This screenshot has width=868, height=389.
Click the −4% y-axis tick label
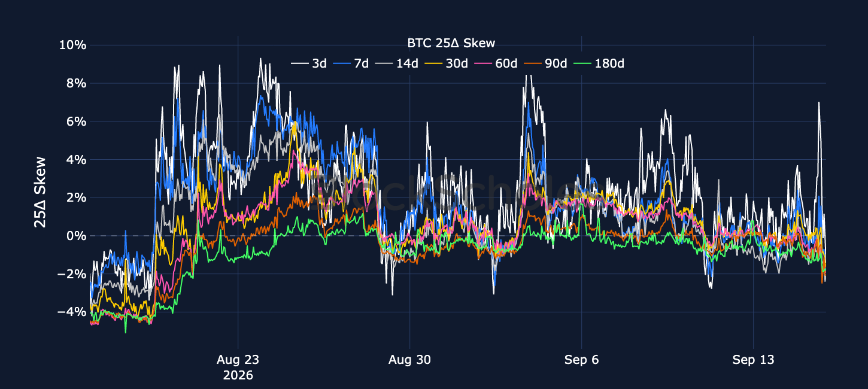coord(72,312)
